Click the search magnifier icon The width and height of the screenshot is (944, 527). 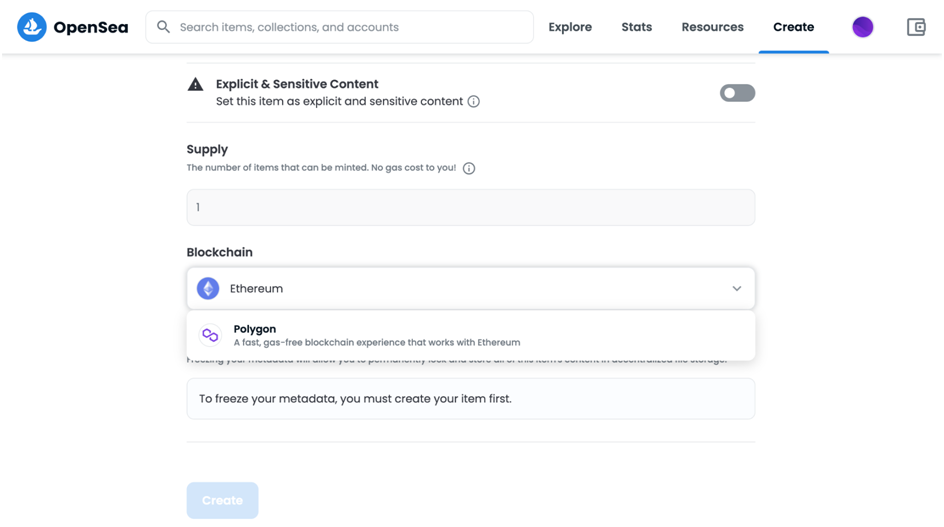tap(164, 27)
